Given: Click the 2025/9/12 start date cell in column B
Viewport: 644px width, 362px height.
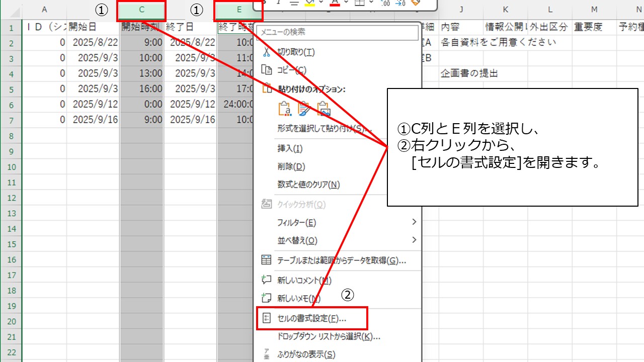Looking at the screenshot, I should click(x=93, y=105).
